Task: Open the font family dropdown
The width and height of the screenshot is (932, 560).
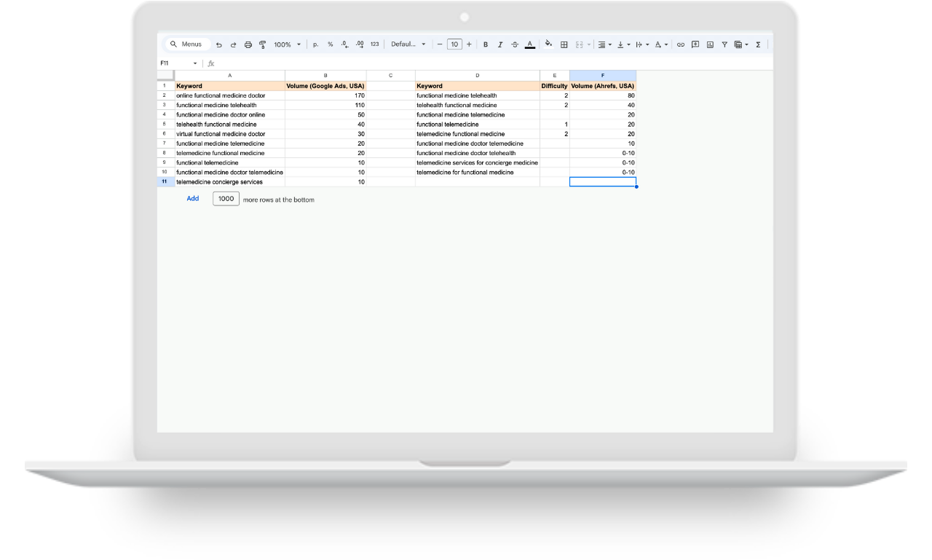Action: [407, 44]
